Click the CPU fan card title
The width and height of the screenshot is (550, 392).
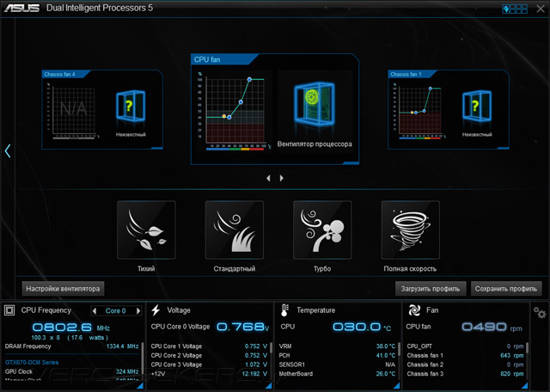pyautogui.click(x=207, y=59)
